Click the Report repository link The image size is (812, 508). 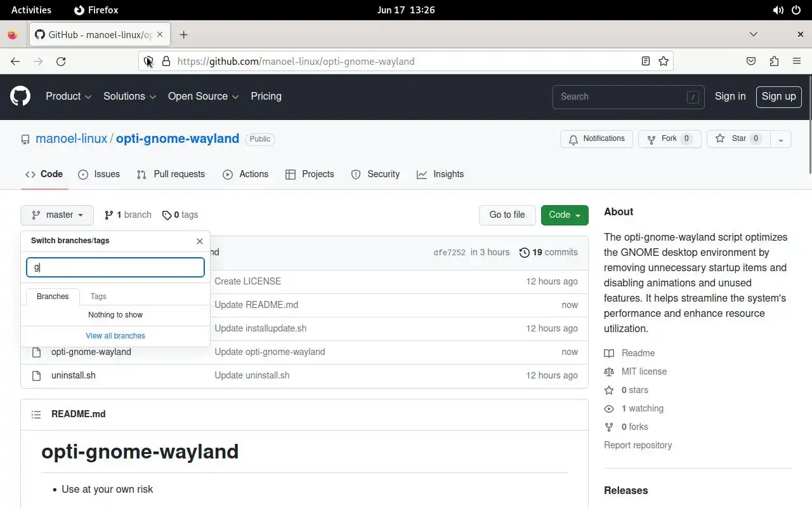pos(638,445)
